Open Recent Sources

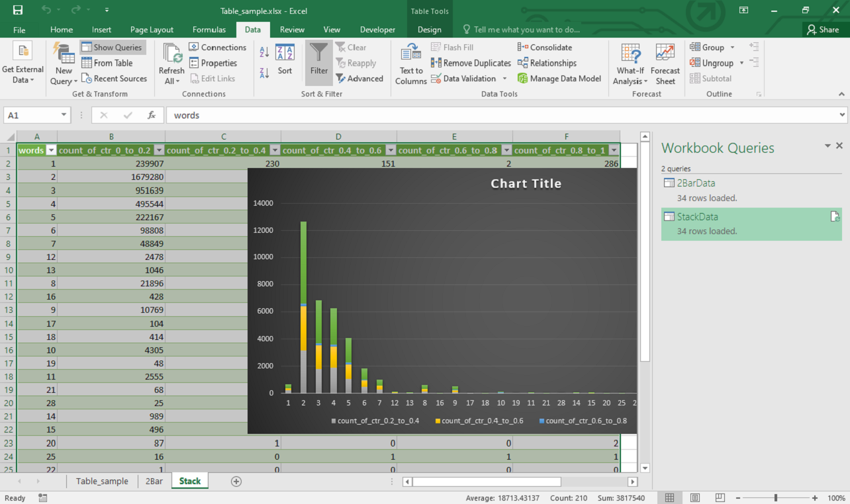(x=114, y=78)
